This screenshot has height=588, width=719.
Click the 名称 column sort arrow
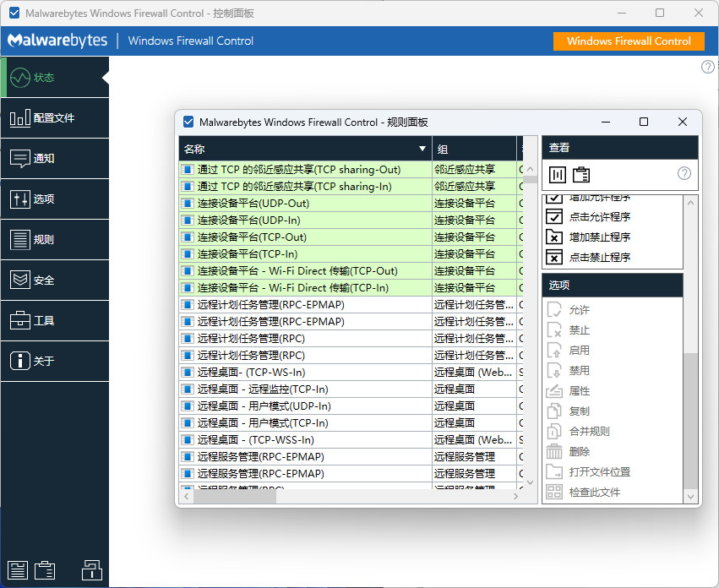[x=422, y=149]
